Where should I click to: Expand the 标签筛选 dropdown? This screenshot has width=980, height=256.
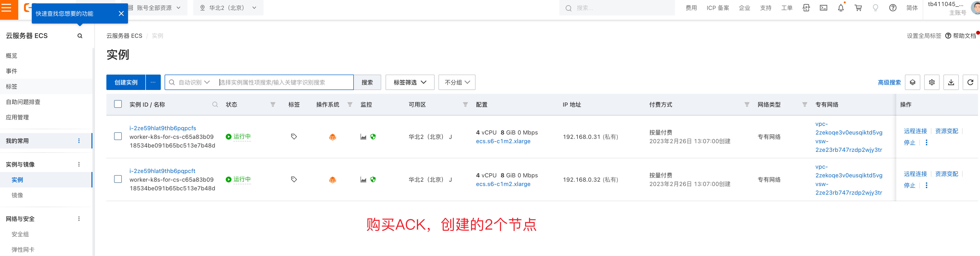tap(409, 82)
